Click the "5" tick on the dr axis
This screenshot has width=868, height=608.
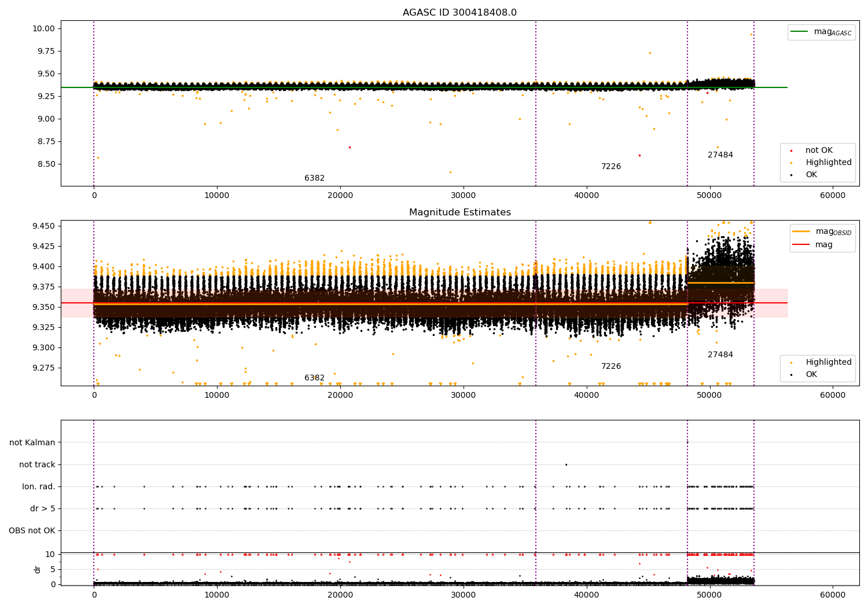53,570
